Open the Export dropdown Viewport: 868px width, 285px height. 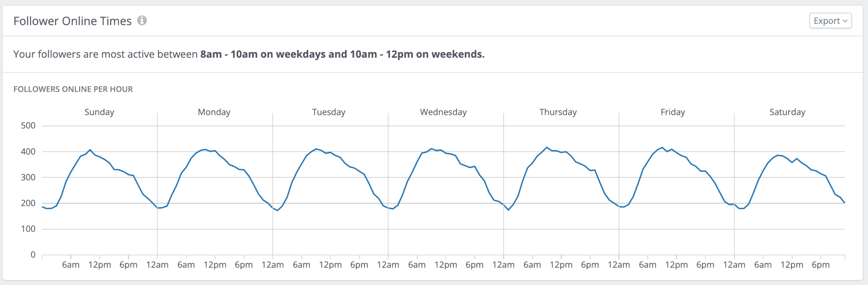pos(830,21)
